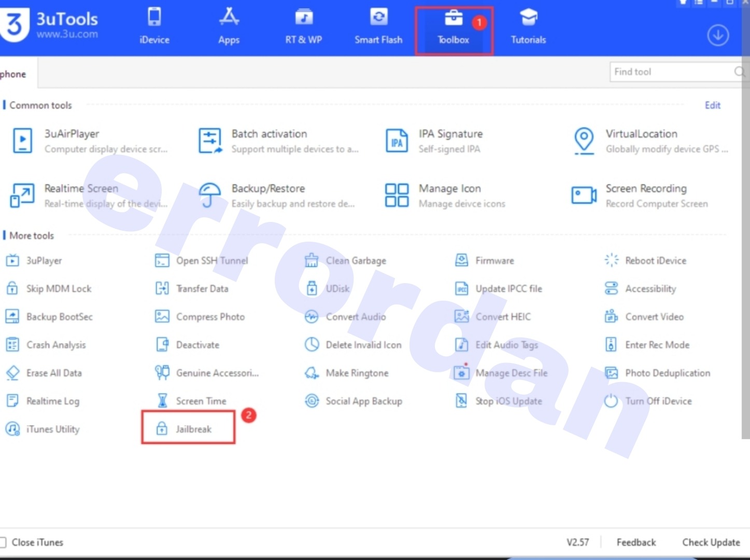Image resolution: width=750 pixels, height=560 pixels.
Task: Launch the 3uAirPlayer tool icon
Action: [x=22, y=141]
